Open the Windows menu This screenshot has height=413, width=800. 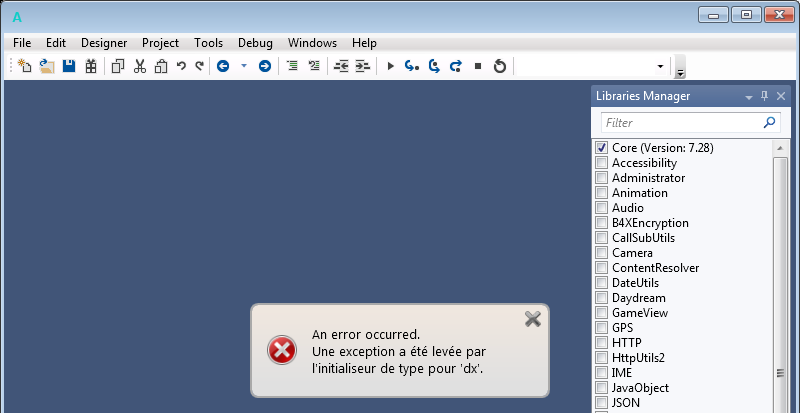(312, 43)
